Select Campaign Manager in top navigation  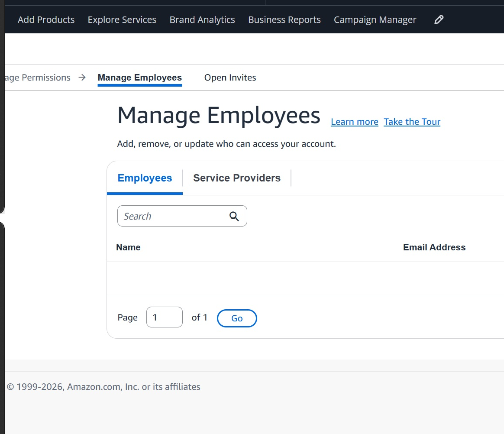pos(375,19)
